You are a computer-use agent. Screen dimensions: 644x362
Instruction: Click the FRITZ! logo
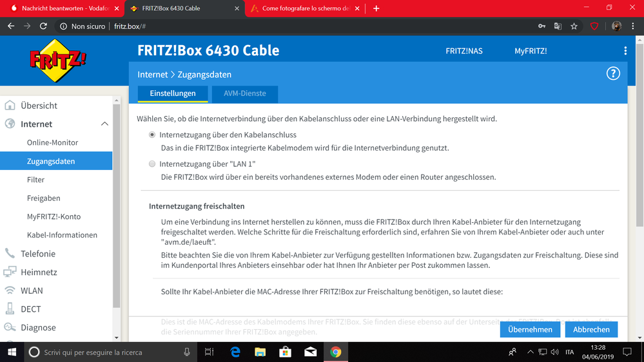coord(58,61)
